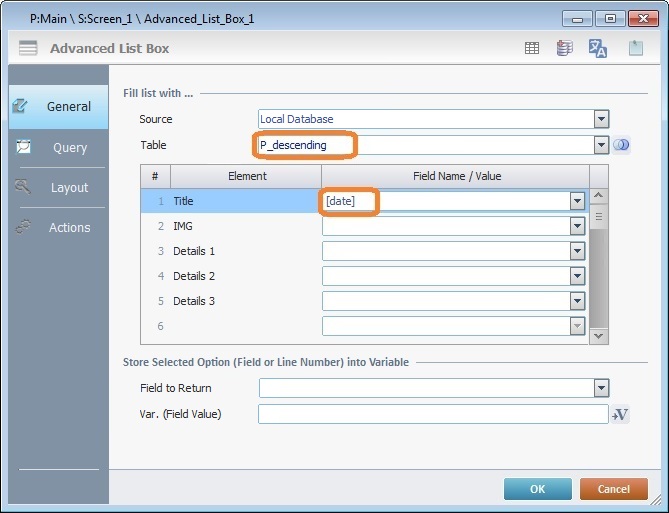Image resolution: width=669 pixels, height=513 pixels.
Task: Click the table grid icon in header
Action: coord(532,48)
